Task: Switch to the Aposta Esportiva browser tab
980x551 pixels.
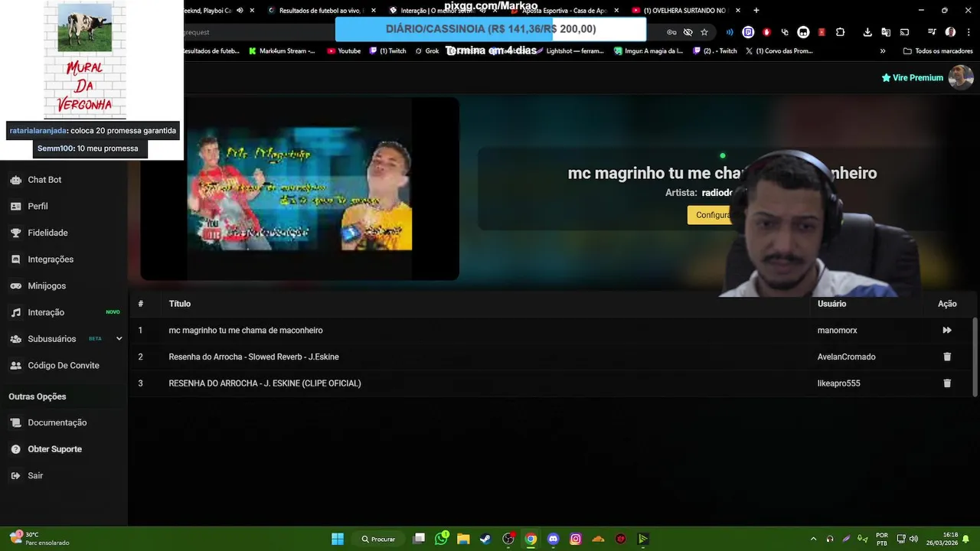Action: point(565,11)
